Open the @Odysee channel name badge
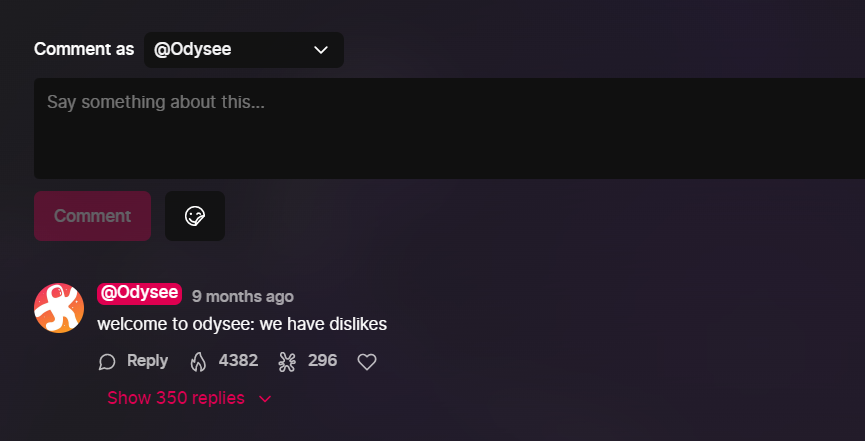 tap(140, 294)
